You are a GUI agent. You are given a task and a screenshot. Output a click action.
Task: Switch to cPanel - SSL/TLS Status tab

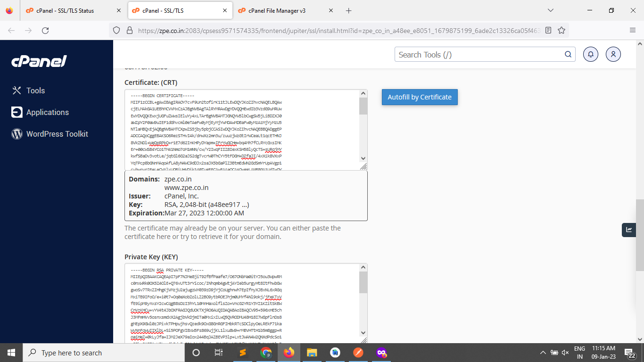point(65,10)
